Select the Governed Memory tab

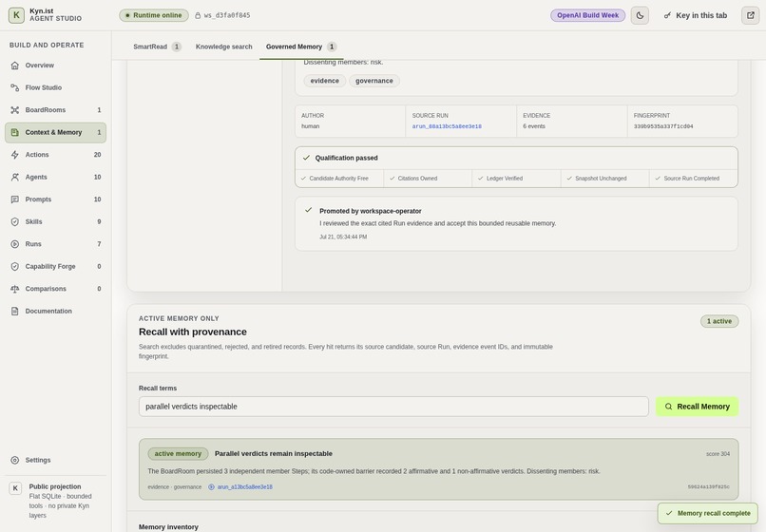point(301,47)
